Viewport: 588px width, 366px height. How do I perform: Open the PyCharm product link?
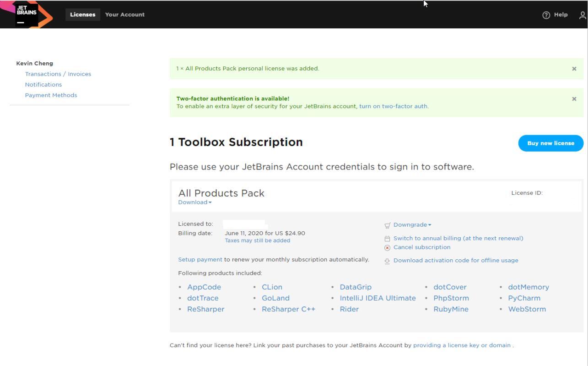tap(524, 298)
